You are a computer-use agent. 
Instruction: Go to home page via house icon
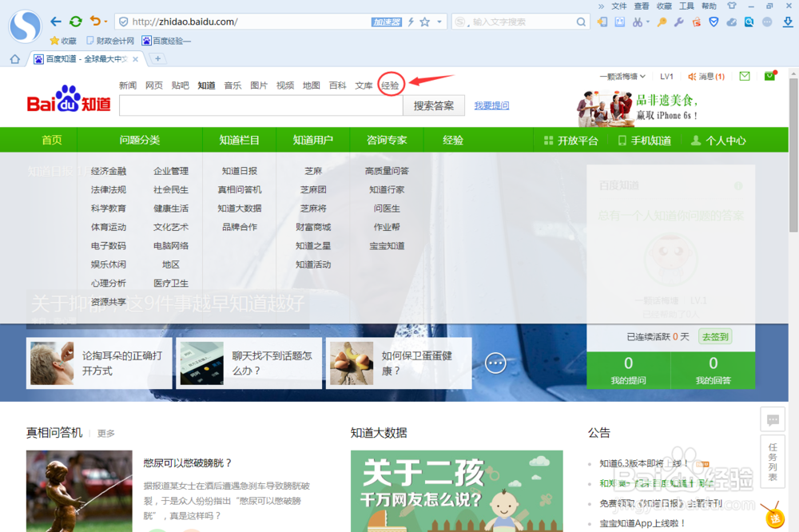coord(14,59)
